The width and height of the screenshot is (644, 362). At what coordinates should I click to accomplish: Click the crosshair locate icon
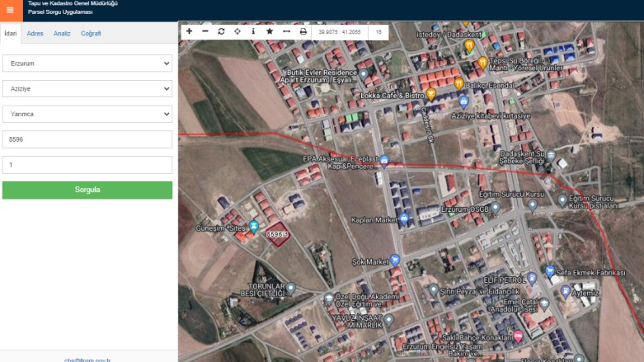(237, 31)
